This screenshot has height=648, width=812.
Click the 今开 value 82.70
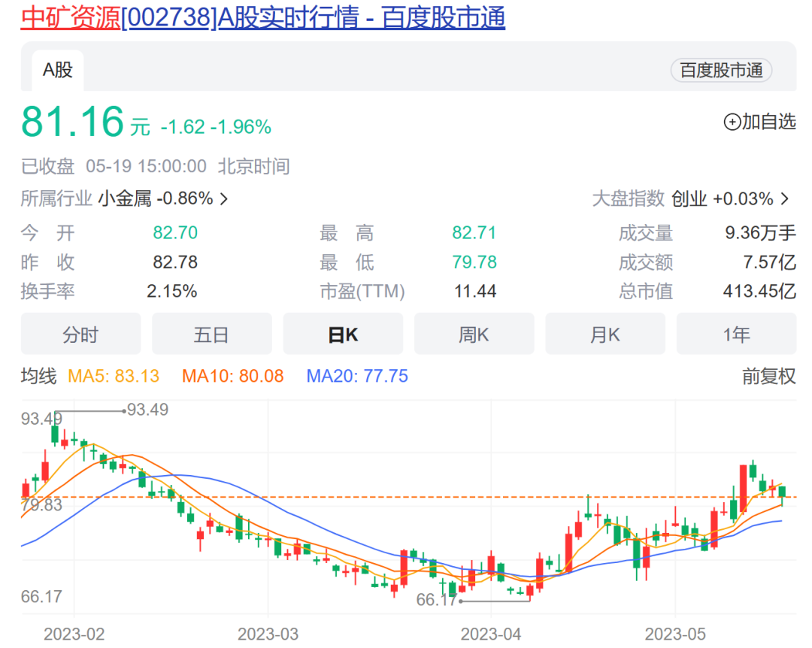[x=175, y=232]
